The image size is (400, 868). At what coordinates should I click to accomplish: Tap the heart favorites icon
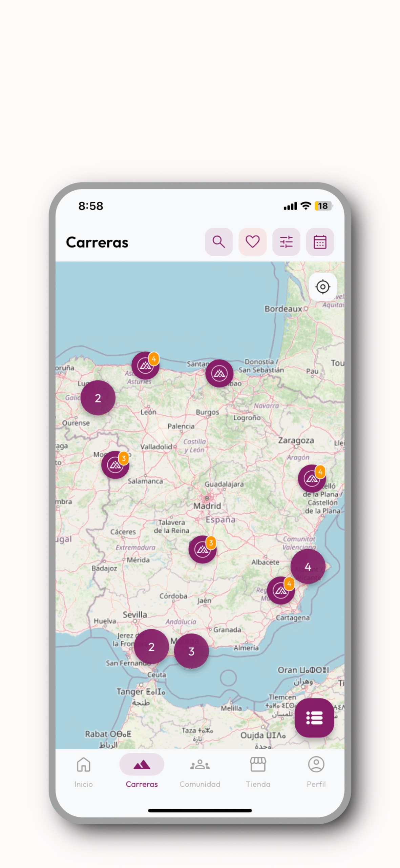click(x=252, y=242)
